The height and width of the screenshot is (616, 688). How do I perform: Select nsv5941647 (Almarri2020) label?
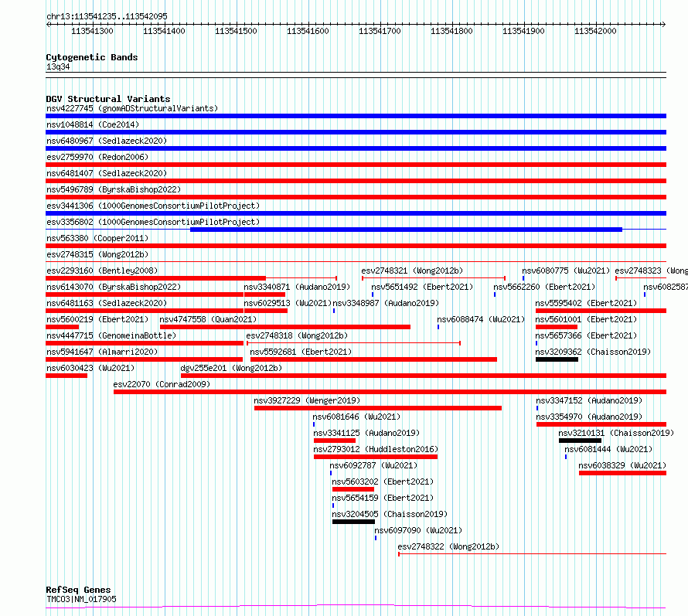click(x=102, y=352)
